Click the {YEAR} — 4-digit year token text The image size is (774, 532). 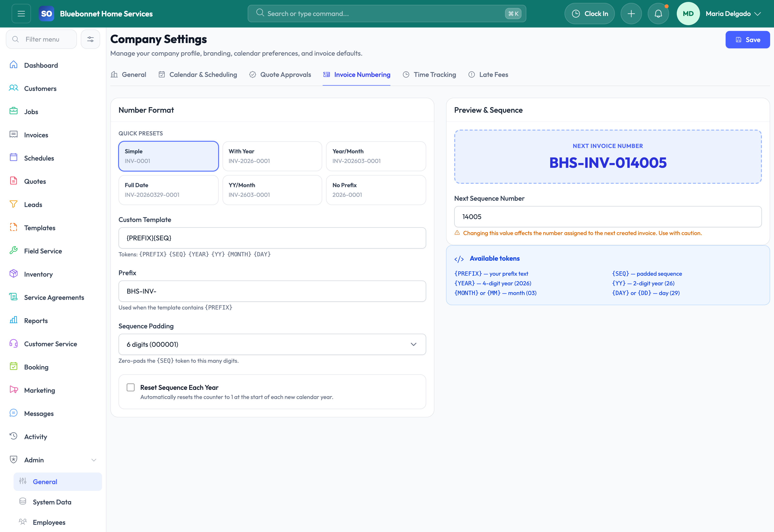(493, 283)
